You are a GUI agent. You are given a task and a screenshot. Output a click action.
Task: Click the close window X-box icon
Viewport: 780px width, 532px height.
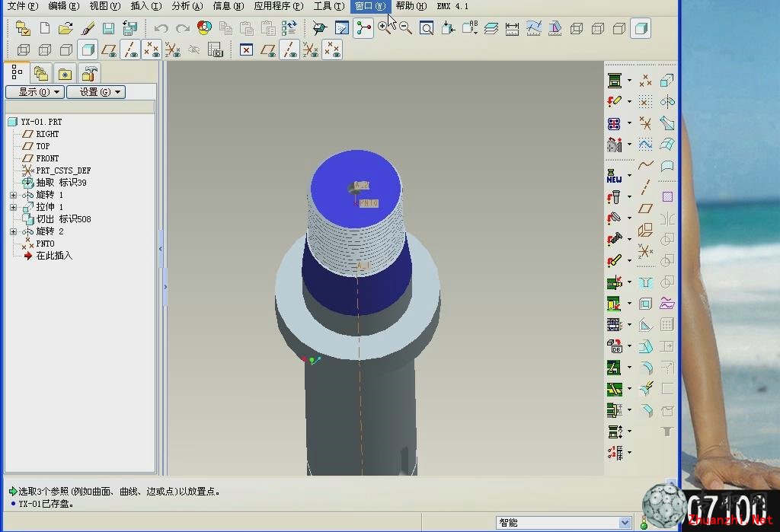(x=246, y=49)
